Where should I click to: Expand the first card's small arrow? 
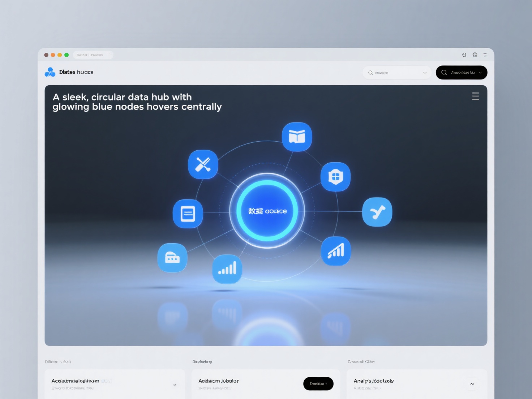pos(175,385)
